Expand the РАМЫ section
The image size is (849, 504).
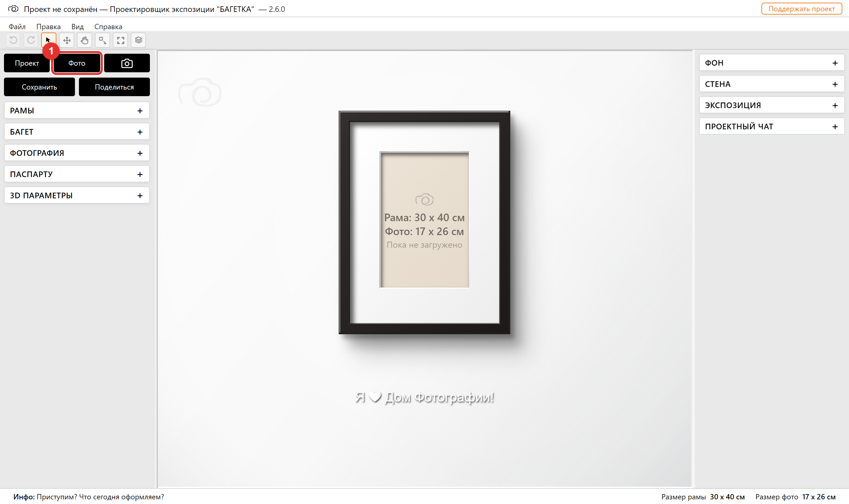pyautogui.click(x=77, y=110)
